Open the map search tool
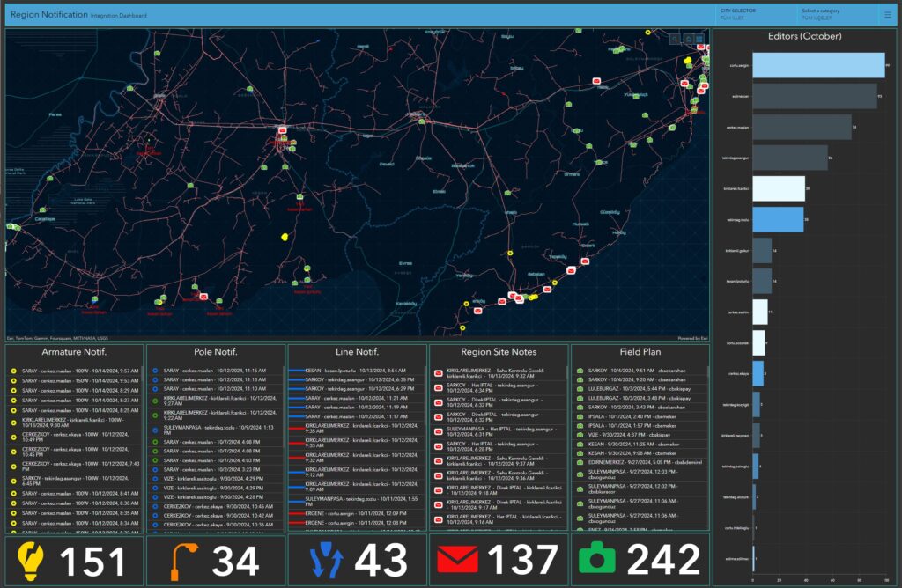 tap(676, 39)
